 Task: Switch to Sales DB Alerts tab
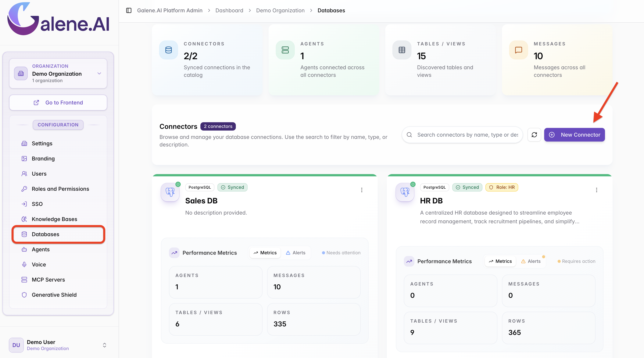tap(295, 253)
